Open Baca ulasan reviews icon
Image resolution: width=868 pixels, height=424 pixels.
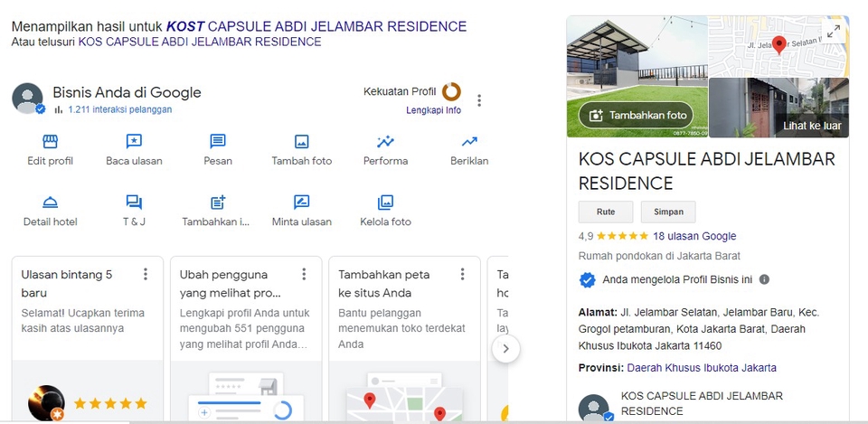point(134,142)
